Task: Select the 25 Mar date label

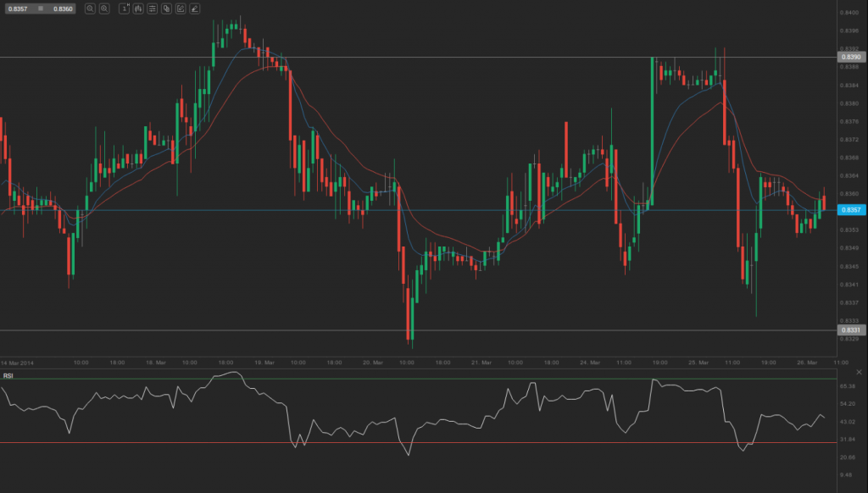Action: pos(698,362)
